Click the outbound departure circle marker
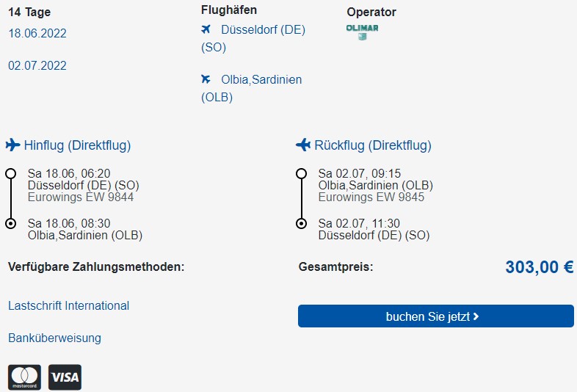577x392 pixels. [11, 173]
